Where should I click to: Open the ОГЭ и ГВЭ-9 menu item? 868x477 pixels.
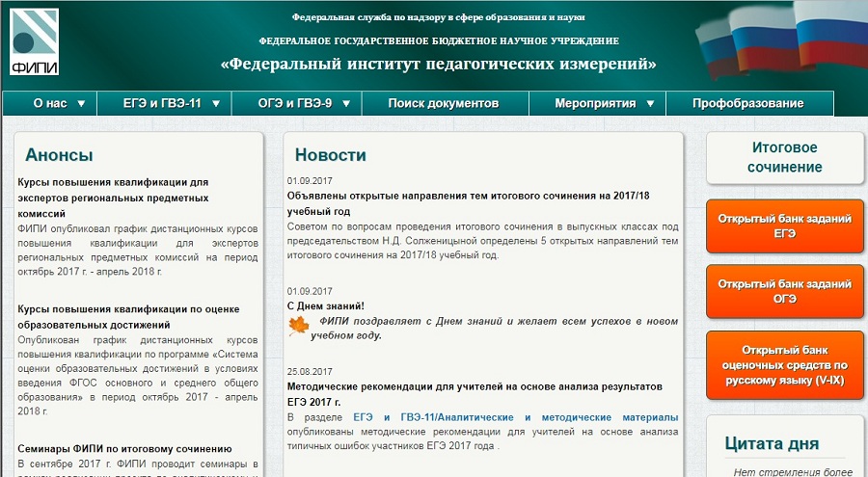pos(297,103)
